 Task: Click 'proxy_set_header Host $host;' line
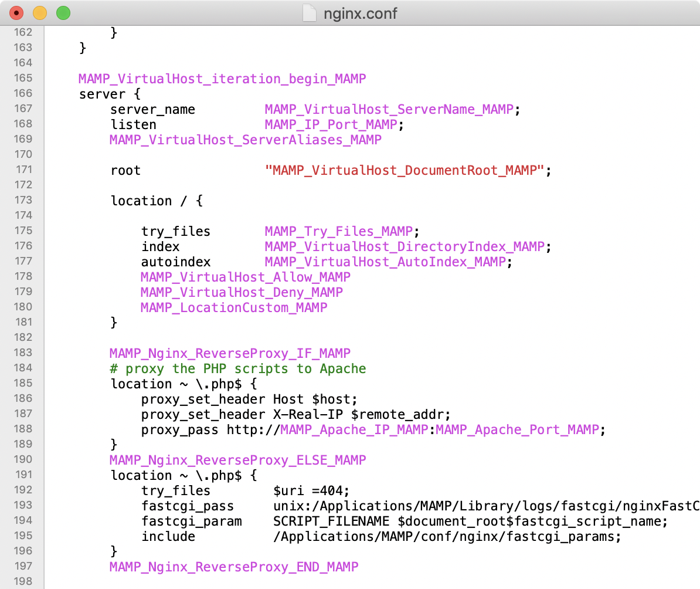click(249, 399)
